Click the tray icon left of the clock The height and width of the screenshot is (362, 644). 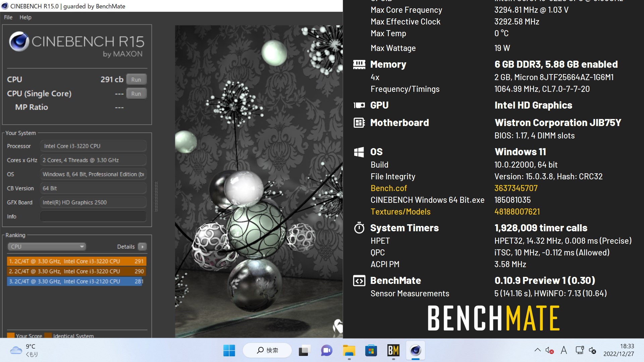pyautogui.click(x=593, y=350)
